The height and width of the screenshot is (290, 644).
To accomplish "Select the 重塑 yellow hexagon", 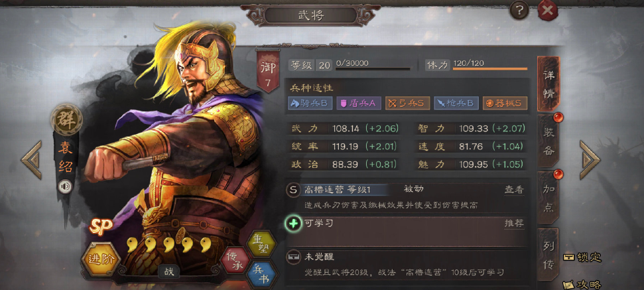I will (x=261, y=243).
